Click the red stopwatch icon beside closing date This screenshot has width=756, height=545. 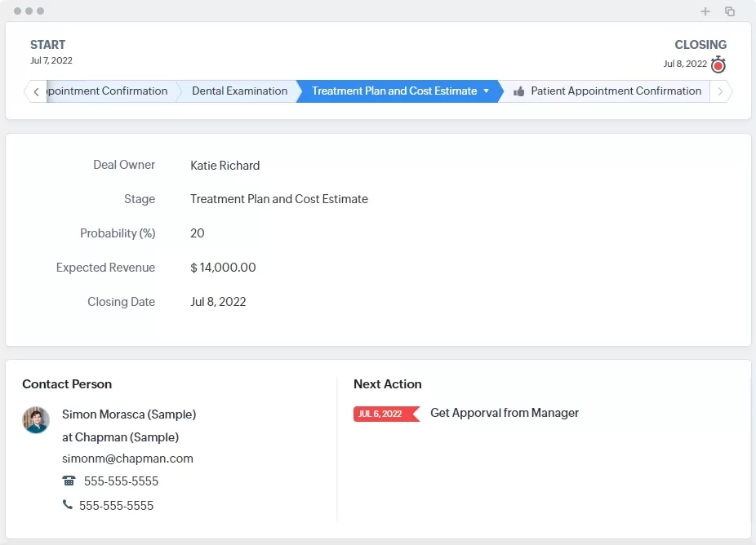pyautogui.click(x=718, y=64)
